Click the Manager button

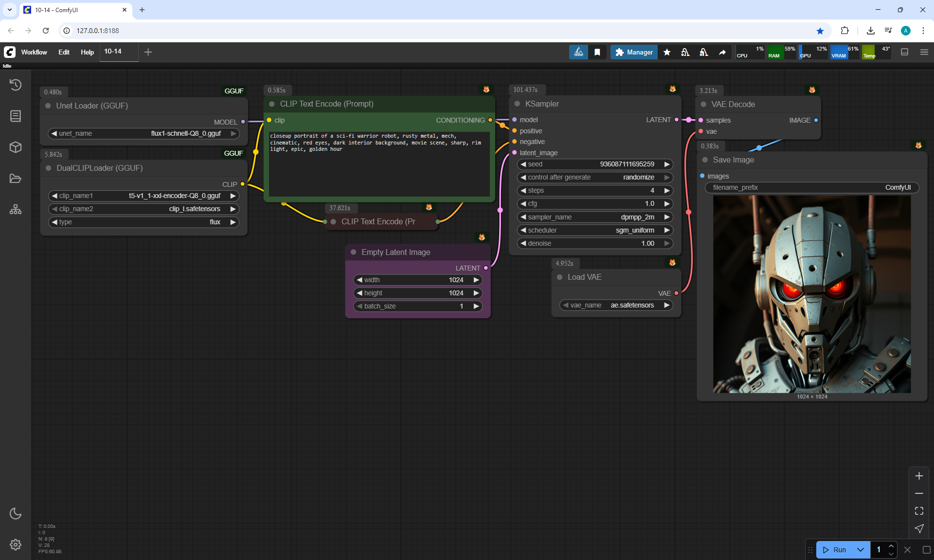coord(634,52)
